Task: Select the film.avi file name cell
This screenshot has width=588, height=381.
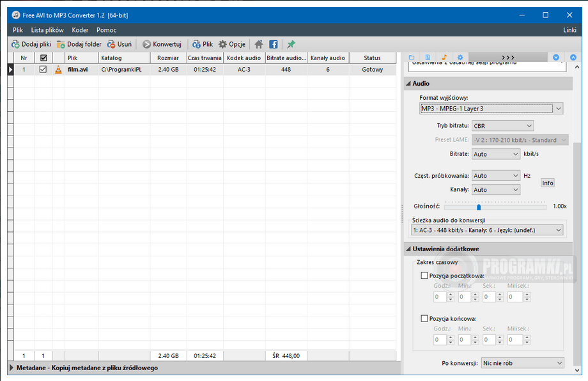Action: point(81,70)
